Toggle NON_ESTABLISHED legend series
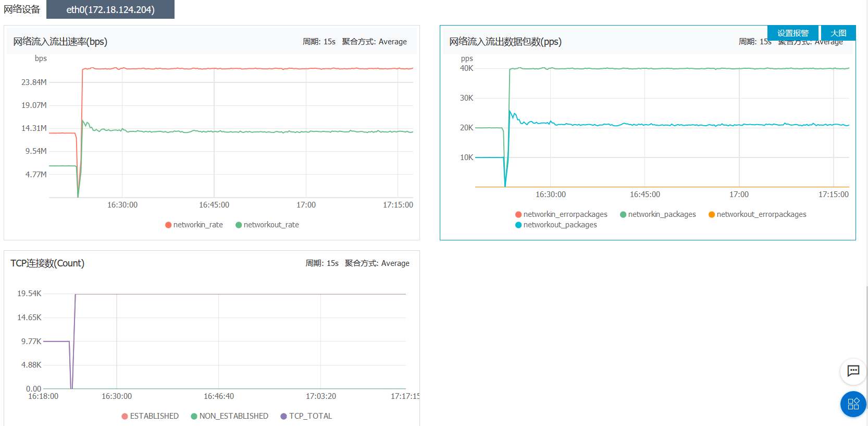 [x=230, y=416]
